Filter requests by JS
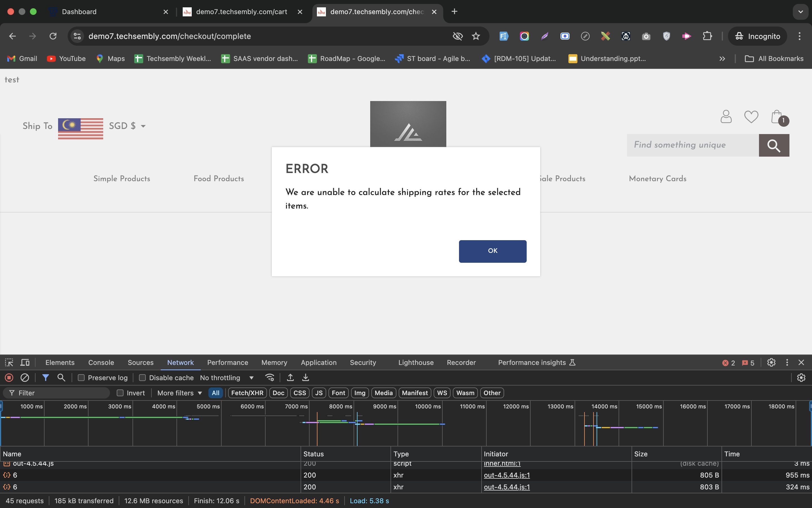Image resolution: width=812 pixels, height=508 pixels. click(x=319, y=393)
